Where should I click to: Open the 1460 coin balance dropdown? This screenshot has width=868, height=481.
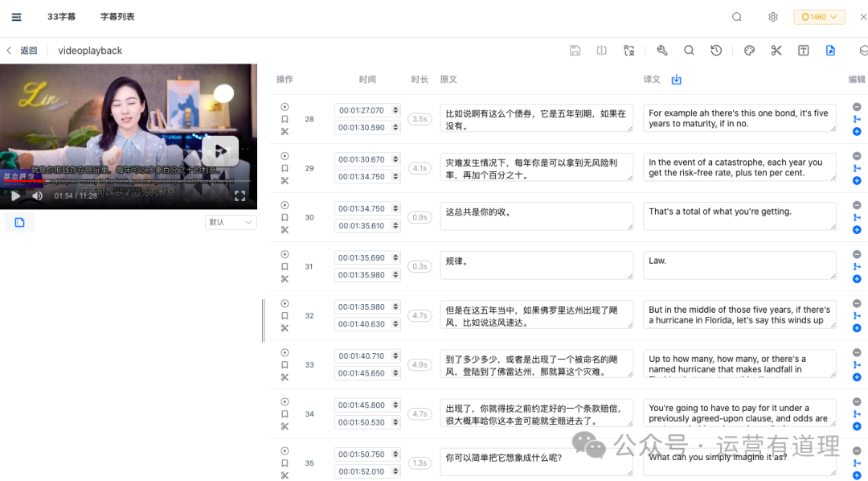(x=818, y=16)
